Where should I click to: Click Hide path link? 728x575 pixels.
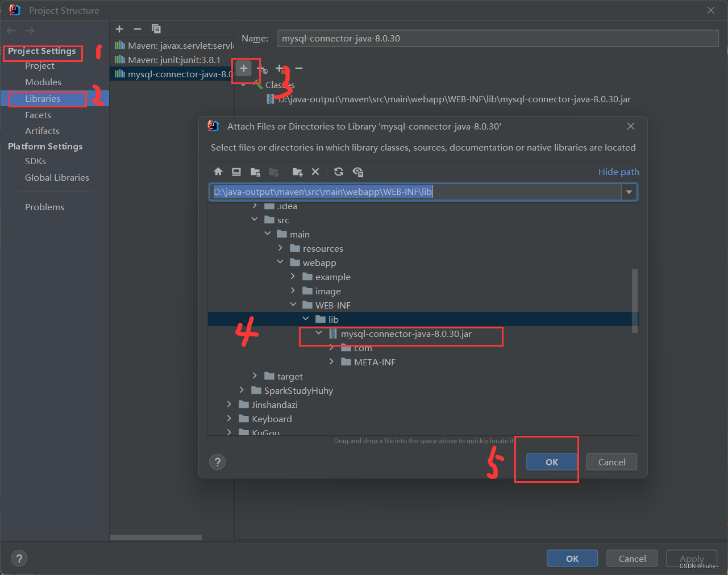pyautogui.click(x=618, y=172)
